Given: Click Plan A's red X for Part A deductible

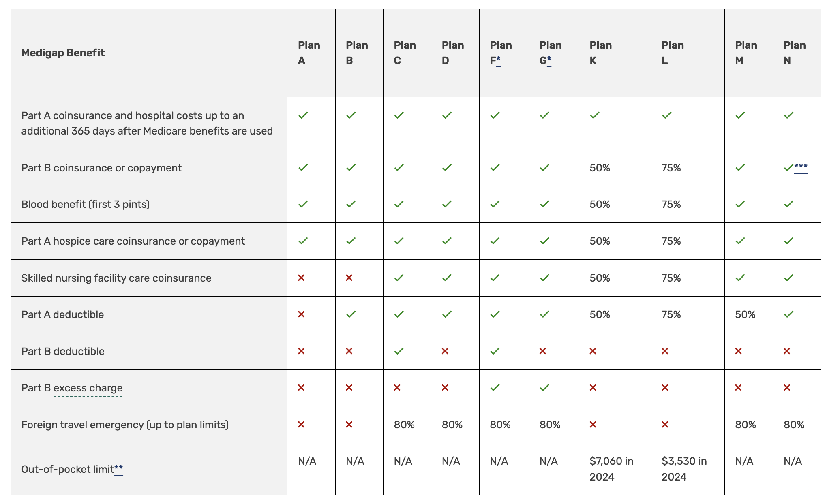Looking at the screenshot, I should [301, 314].
